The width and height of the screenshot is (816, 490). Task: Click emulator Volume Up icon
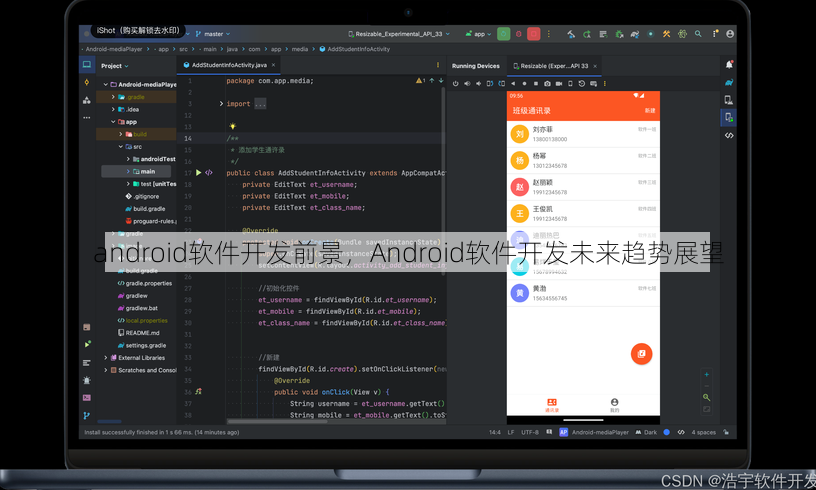coord(467,83)
